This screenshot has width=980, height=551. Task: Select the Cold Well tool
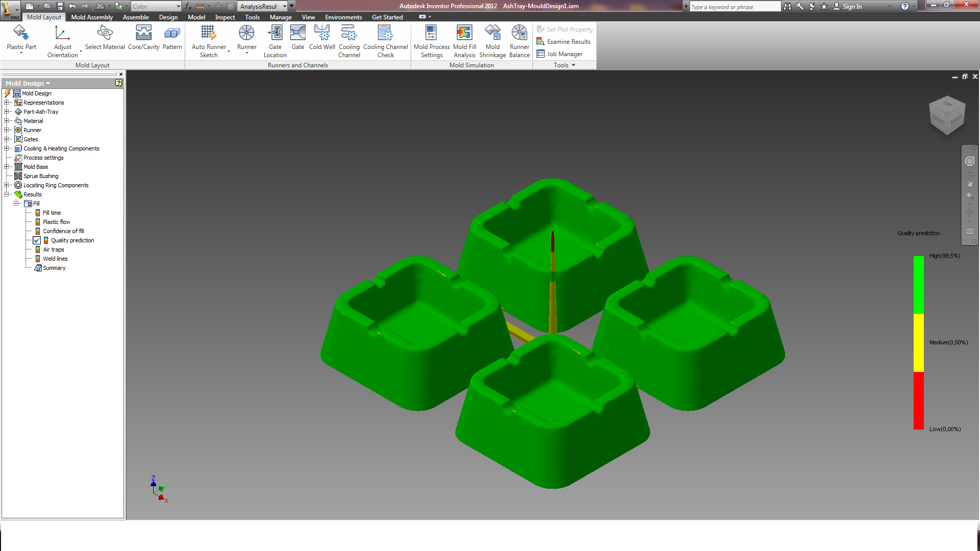322,38
